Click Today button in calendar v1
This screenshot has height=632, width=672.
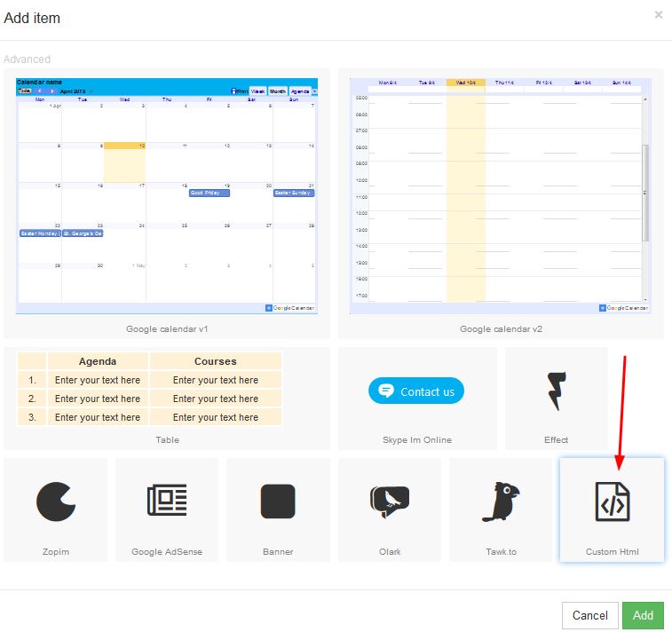tap(25, 91)
